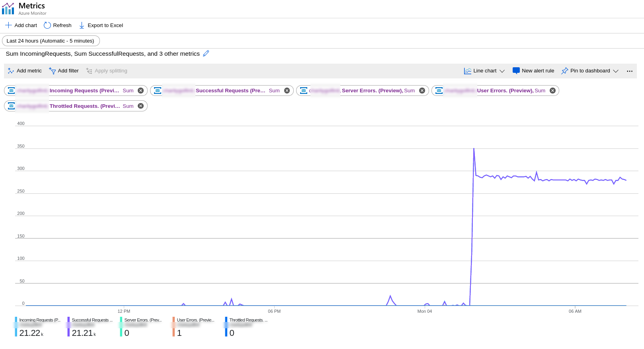The image size is (644, 349).
Task: Select Server Errors metric name in pill
Action: (373, 90)
